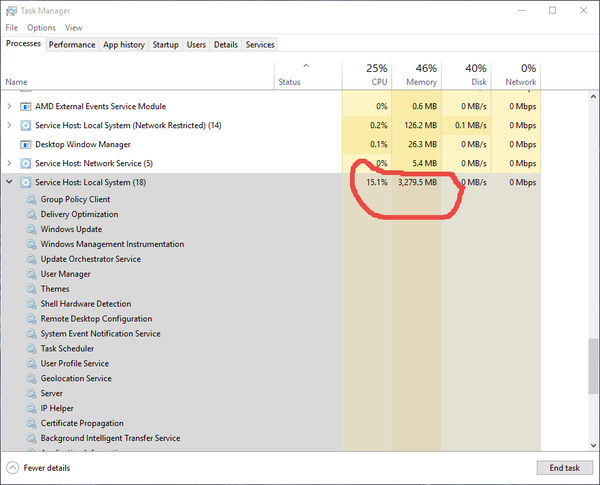Click the Task Scheduler service icon
600x485 pixels.
pos(31,349)
